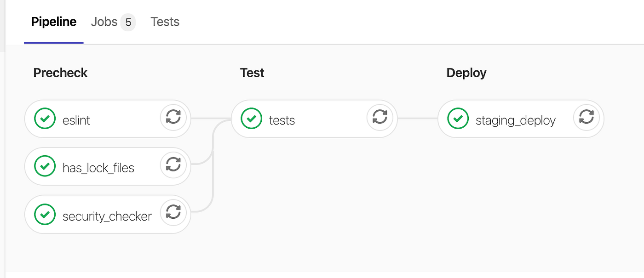Open the has_lock_files job details
644x278 pixels.
point(98,167)
